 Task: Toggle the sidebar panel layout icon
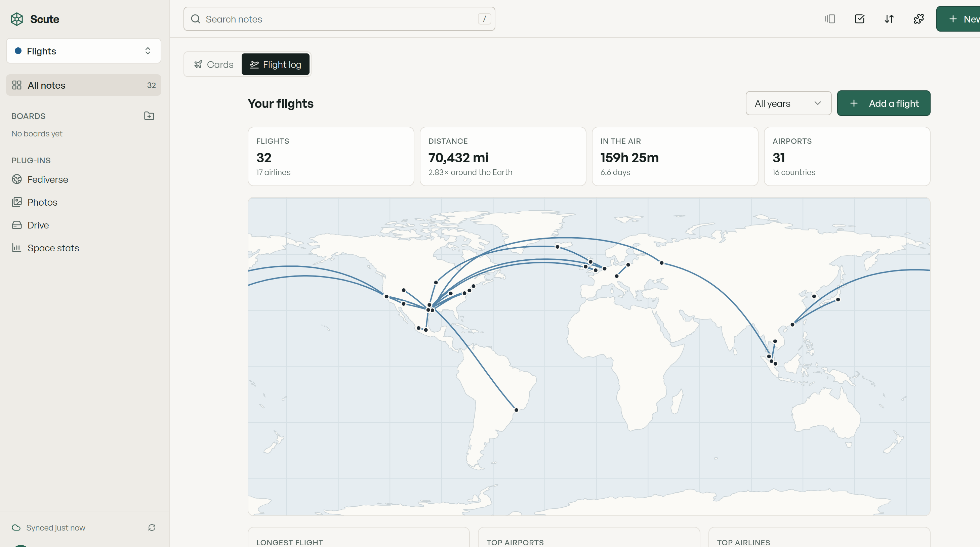pos(830,19)
